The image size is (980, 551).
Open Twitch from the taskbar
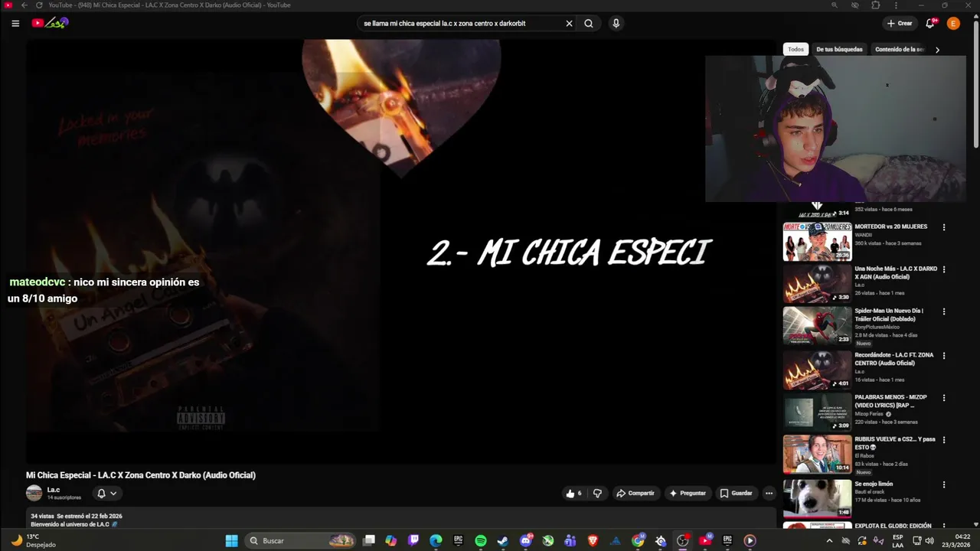(413, 540)
